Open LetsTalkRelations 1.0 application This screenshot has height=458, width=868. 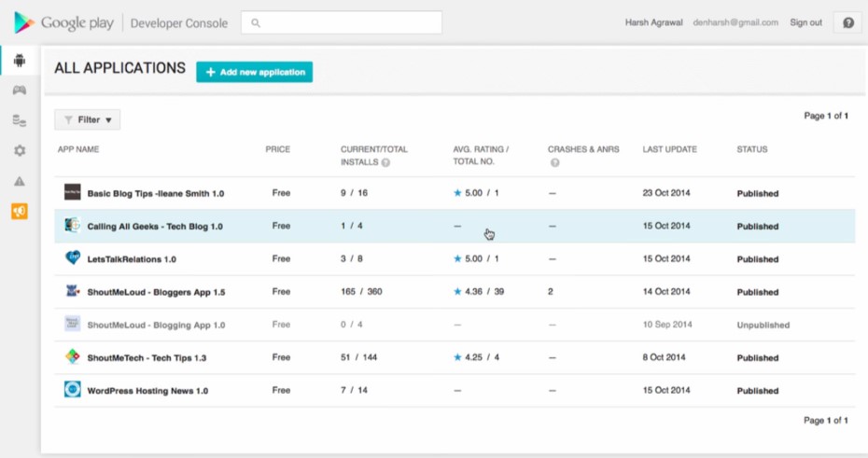(132, 259)
